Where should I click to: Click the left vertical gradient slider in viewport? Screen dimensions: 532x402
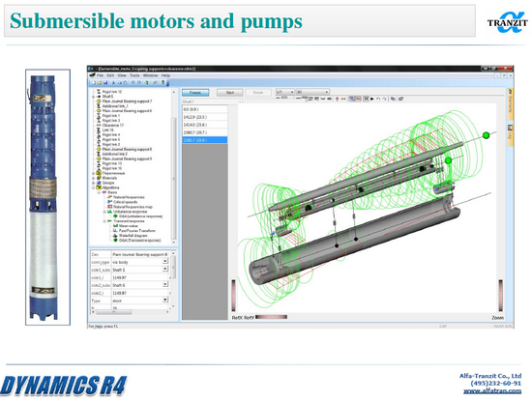tap(233, 295)
